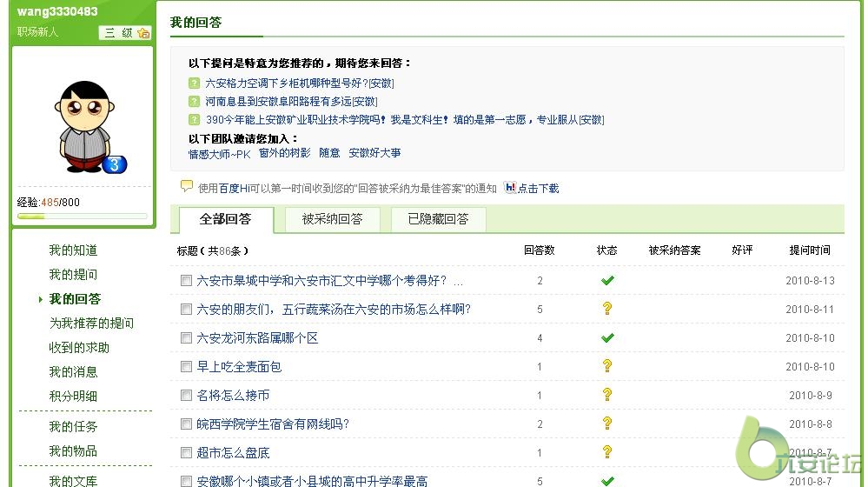868x487 pixels.
Task: Check the box for 六安市皋城中学 question
Action: click(186, 280)
